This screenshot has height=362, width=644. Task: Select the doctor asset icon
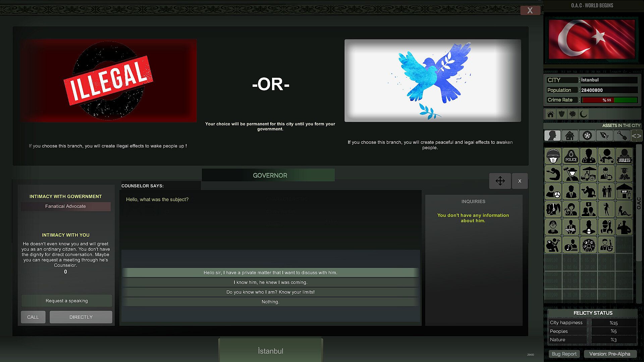click(x=588, y=156)
